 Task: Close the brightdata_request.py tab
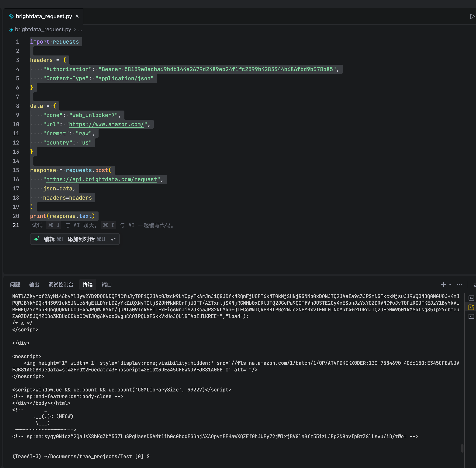[x=77, y=16]
